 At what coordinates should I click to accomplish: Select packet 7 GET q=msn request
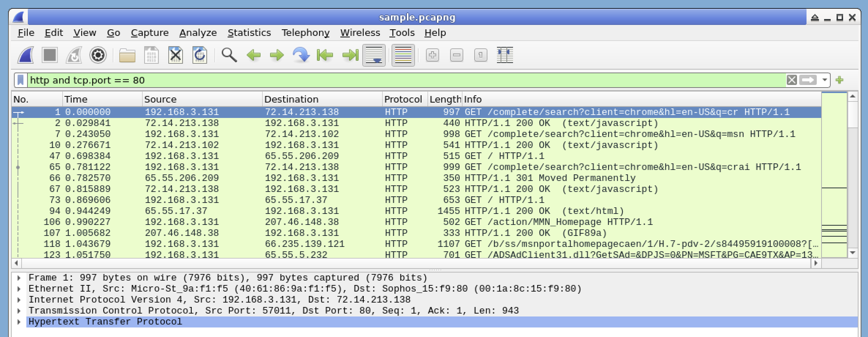click(x=416, y=134)
